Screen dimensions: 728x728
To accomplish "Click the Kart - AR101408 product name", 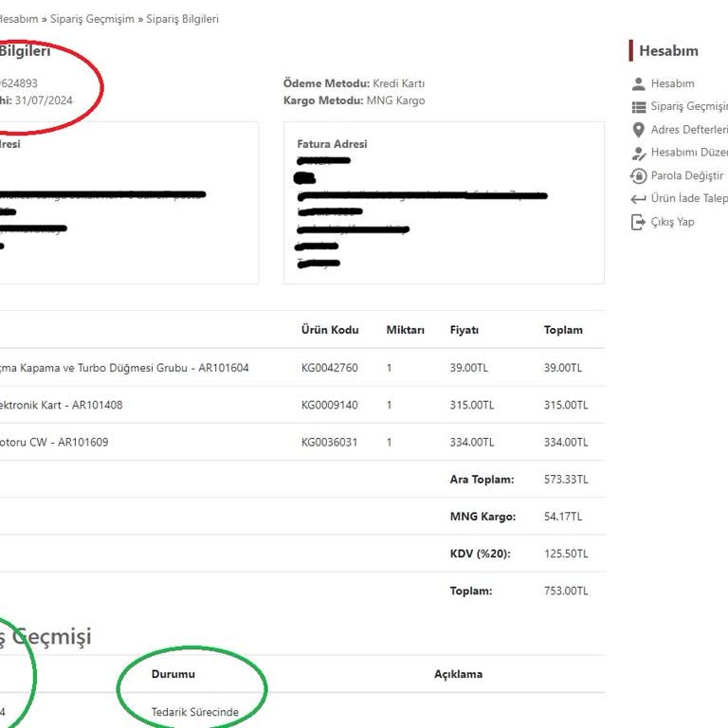I will [x=62, y=405].
